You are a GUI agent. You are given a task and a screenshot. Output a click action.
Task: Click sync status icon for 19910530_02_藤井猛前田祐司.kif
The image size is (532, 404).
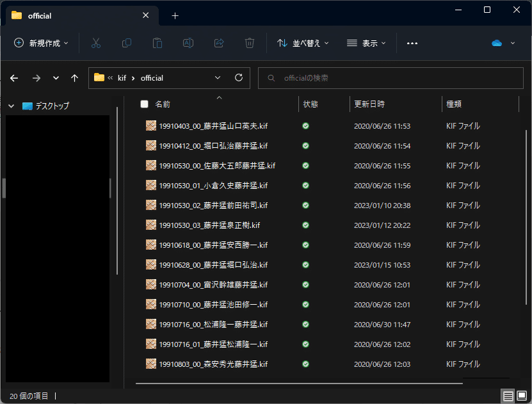tap(306, 206)
